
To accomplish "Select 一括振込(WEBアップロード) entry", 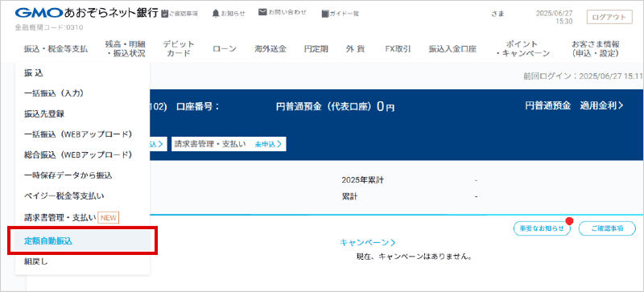I will [x=83, y=134].
